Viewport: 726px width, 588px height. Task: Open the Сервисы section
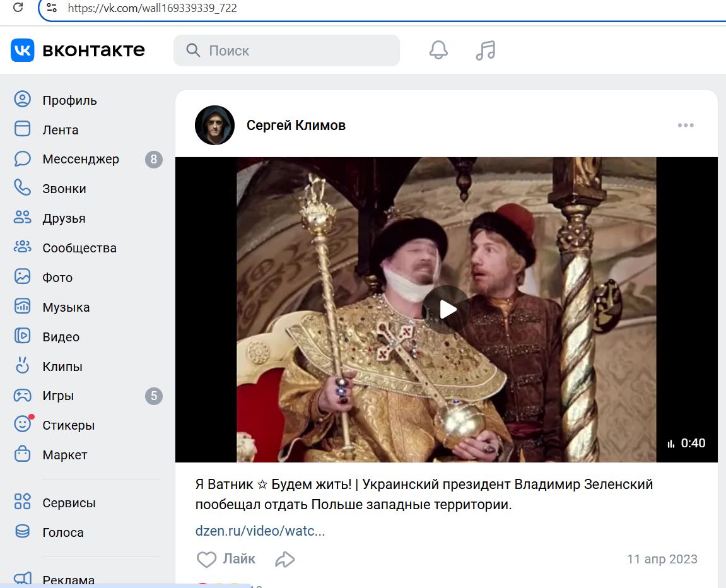(69, 503)
